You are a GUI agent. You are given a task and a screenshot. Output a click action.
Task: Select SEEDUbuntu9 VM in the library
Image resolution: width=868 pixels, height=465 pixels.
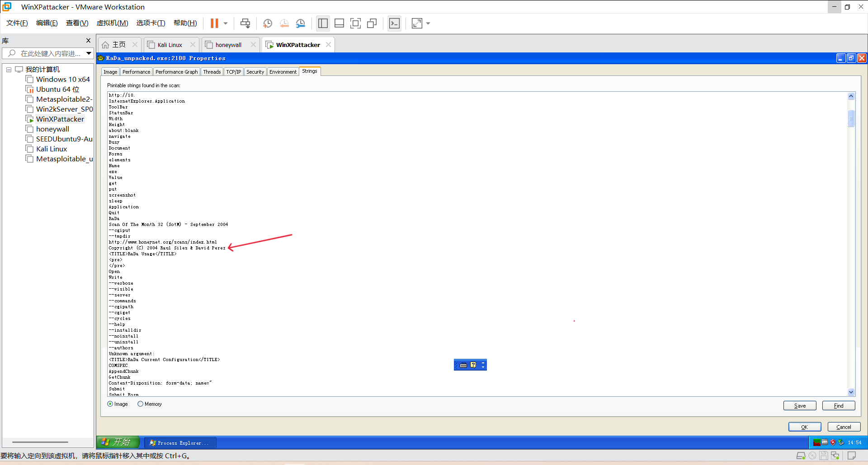64,139
